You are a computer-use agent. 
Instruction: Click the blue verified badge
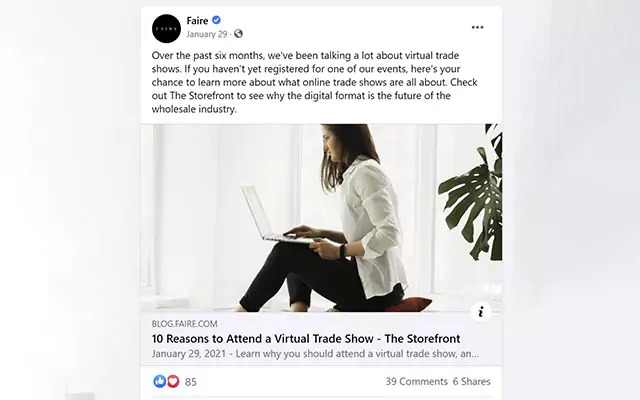click(216, 20)
